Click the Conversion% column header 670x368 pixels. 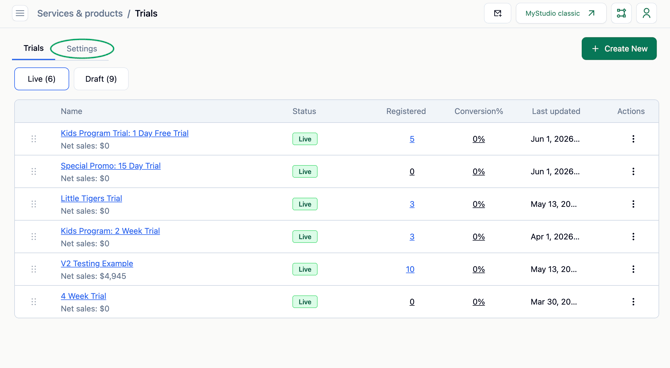[x=479, y=111]
